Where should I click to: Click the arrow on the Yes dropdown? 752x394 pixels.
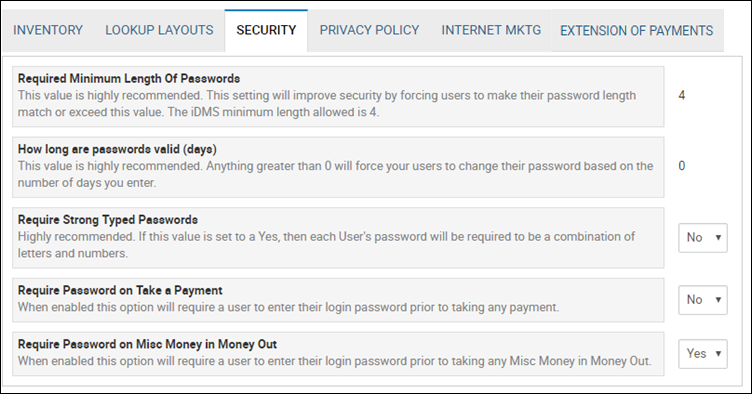tap(718, 354)
